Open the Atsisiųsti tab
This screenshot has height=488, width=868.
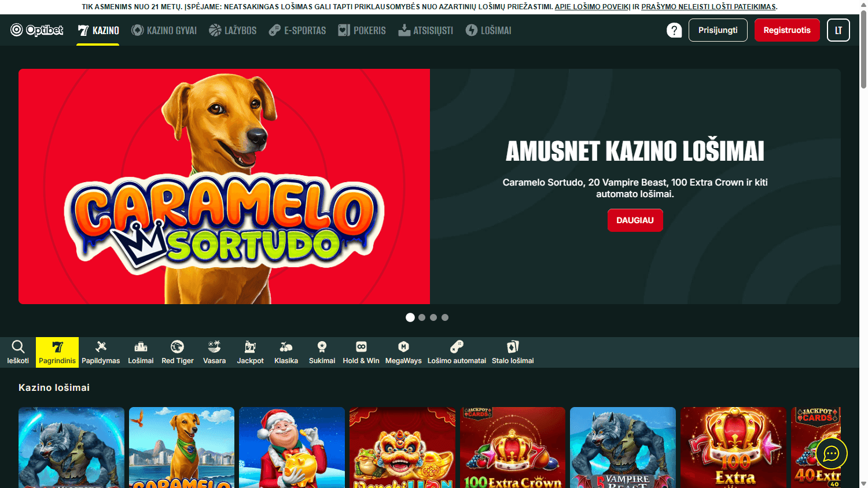(x=426, y=30)
